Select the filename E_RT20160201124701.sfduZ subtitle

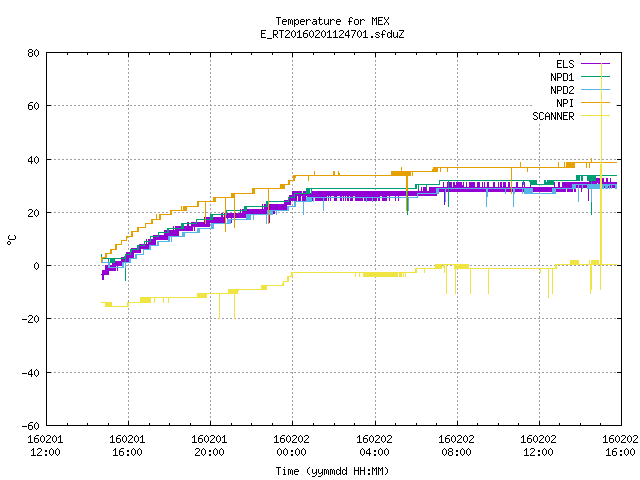click(332, 34)
